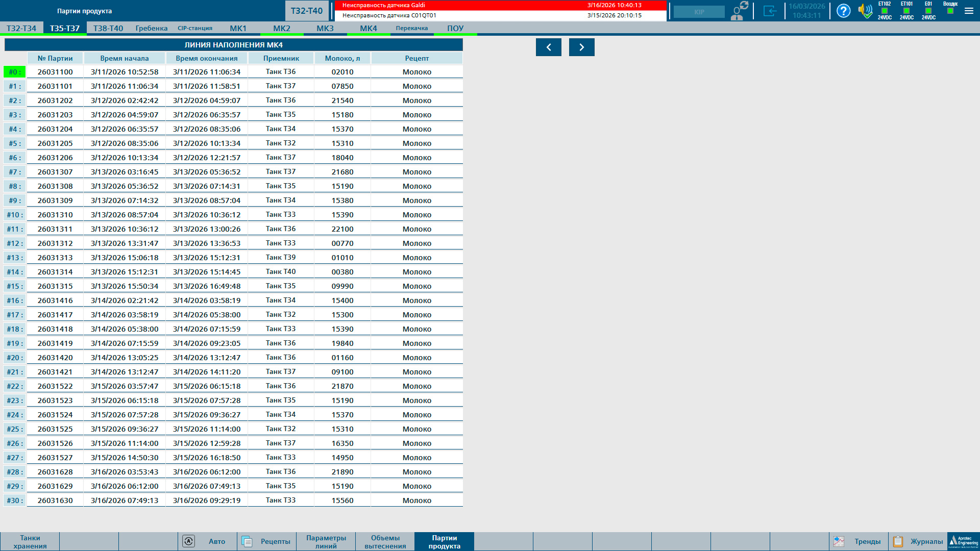Open the МК1 tab
Screen dimensions: 980x551
[238, 28]
